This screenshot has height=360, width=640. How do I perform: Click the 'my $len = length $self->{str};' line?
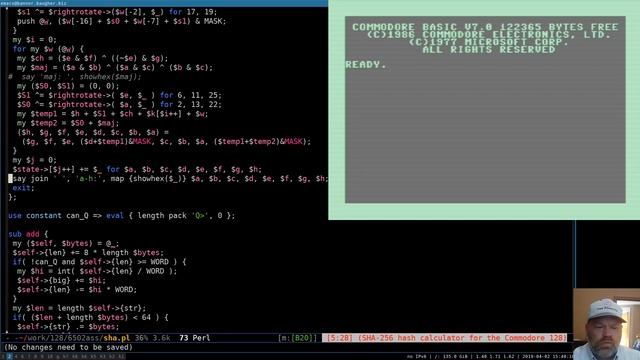tap(79, 308)
